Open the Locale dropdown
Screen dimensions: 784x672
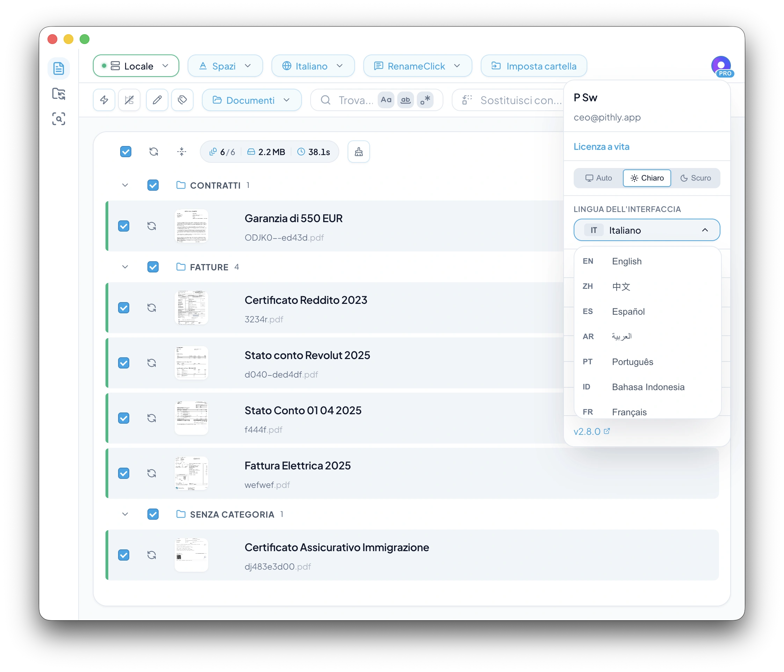136,66
